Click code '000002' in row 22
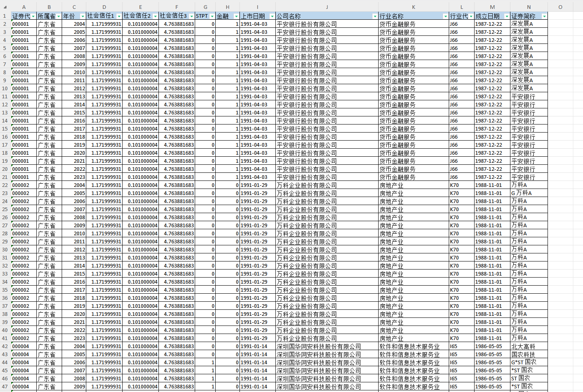Screen dimensions: 583x392 point(24,185)
